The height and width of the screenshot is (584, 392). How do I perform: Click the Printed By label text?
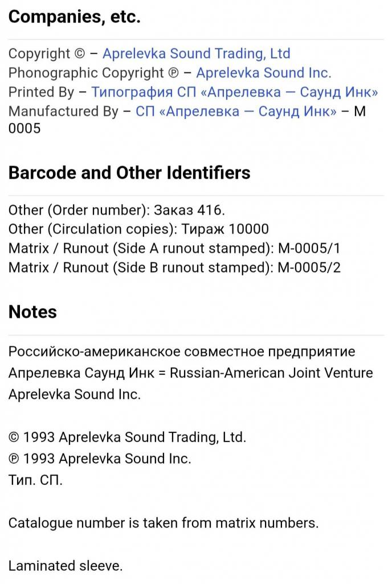[41, 92]
